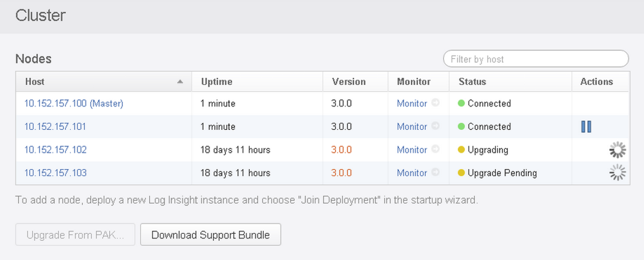Sort nodes by Uptime column header
The width and height of the screenshot is (644, 260).
217,82
